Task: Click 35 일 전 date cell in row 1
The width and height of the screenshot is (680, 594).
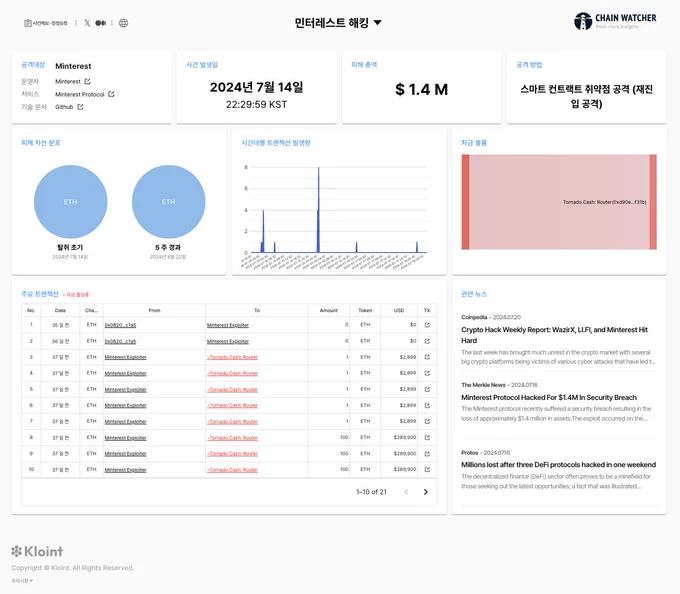Action: click(x=60, y=325)
